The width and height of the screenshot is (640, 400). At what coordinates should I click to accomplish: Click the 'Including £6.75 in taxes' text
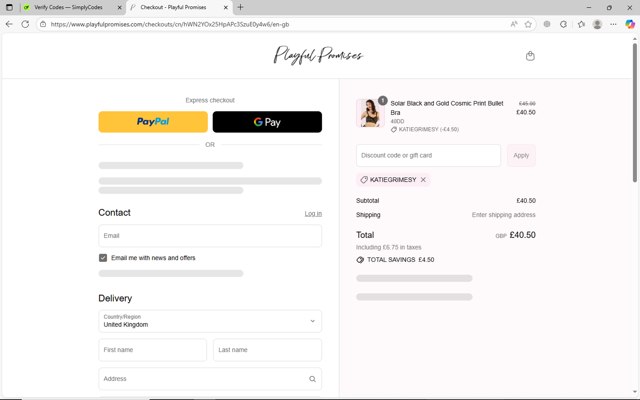(x=389, y=247)
